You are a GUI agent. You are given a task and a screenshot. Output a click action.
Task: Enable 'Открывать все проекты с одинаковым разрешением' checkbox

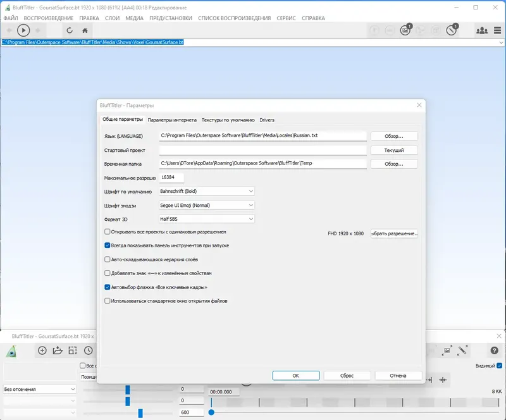click(107, 232)
